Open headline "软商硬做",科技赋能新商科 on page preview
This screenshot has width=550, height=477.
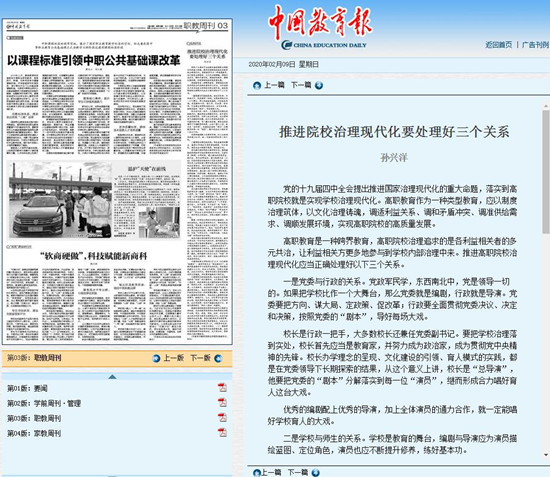pos(93,256)
